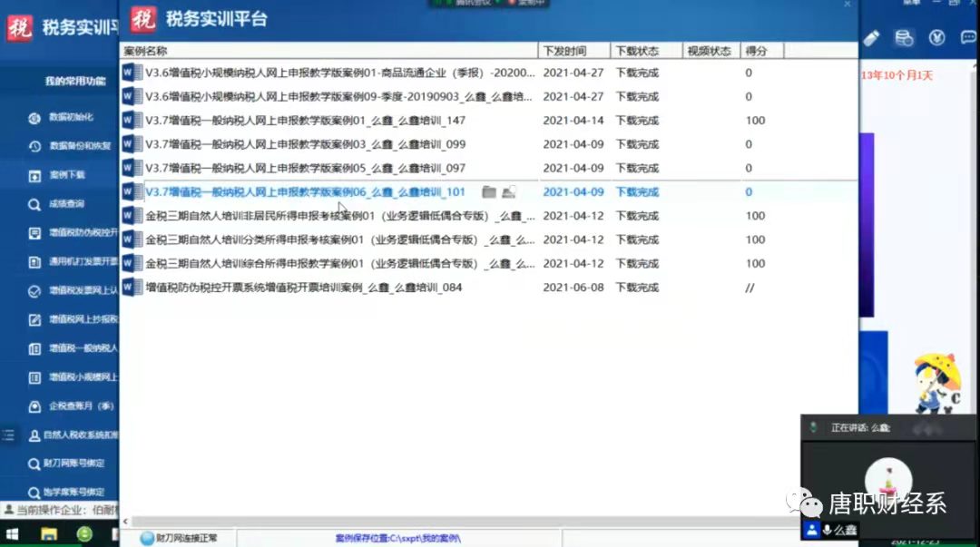Open 增值税网上抄报税 sidebar item

[x=73, y=319]
